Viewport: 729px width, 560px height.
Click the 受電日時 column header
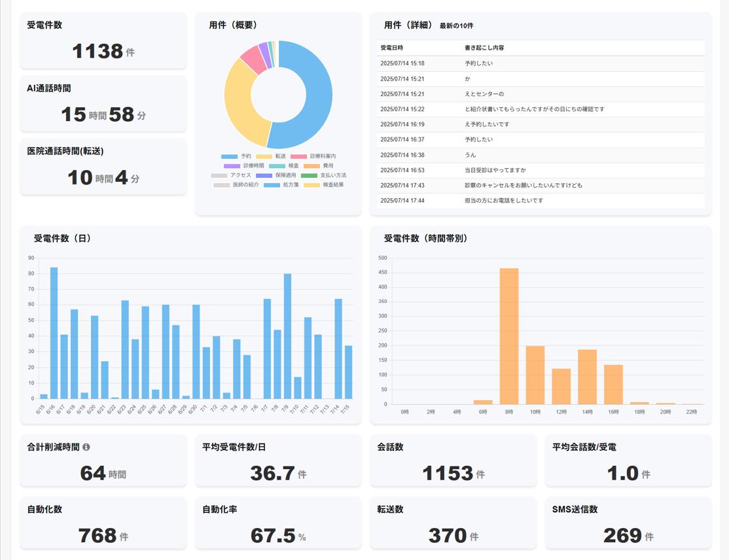pyautogui.click(x=392, y=48)
